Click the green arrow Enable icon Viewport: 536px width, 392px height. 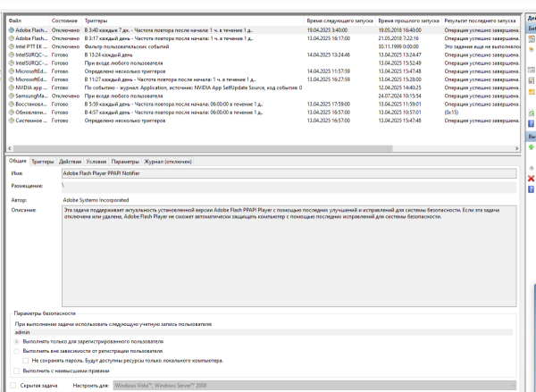tap(532, 147)
